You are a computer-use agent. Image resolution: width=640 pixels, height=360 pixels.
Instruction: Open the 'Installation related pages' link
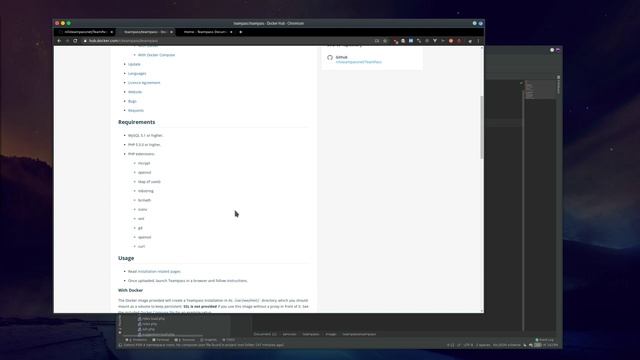[x=159, y=271]
